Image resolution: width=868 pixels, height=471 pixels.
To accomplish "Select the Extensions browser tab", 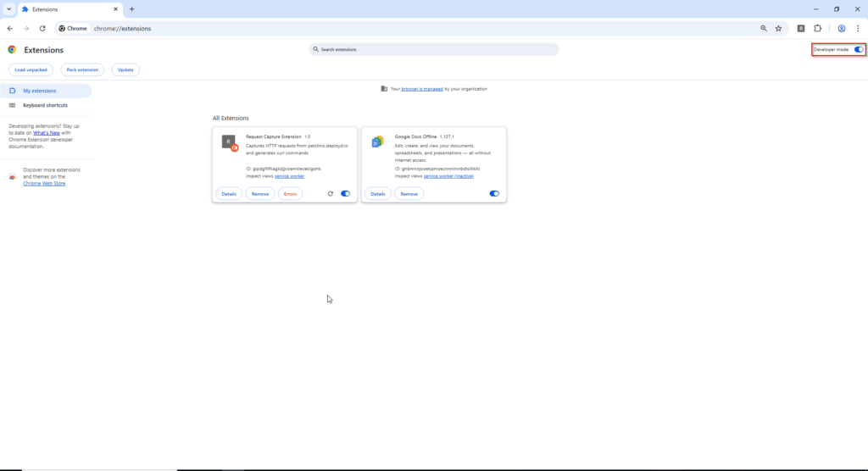I will coord(70,8).
